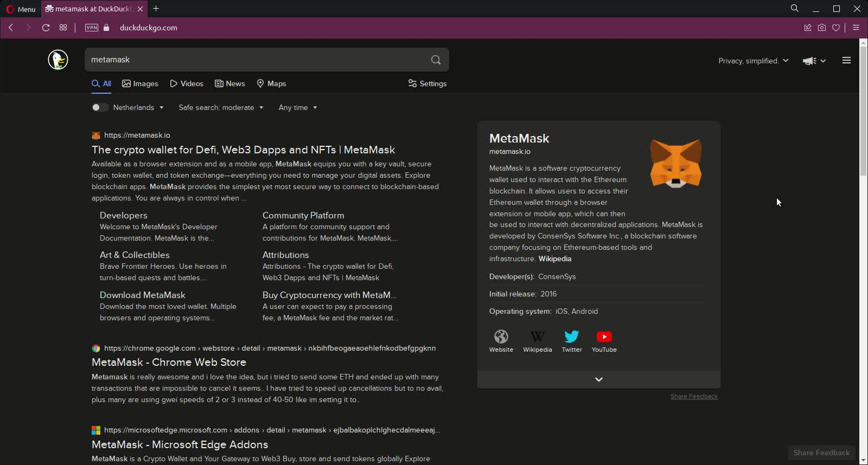Switch to the Videos tab

click(x=187, y=83)
